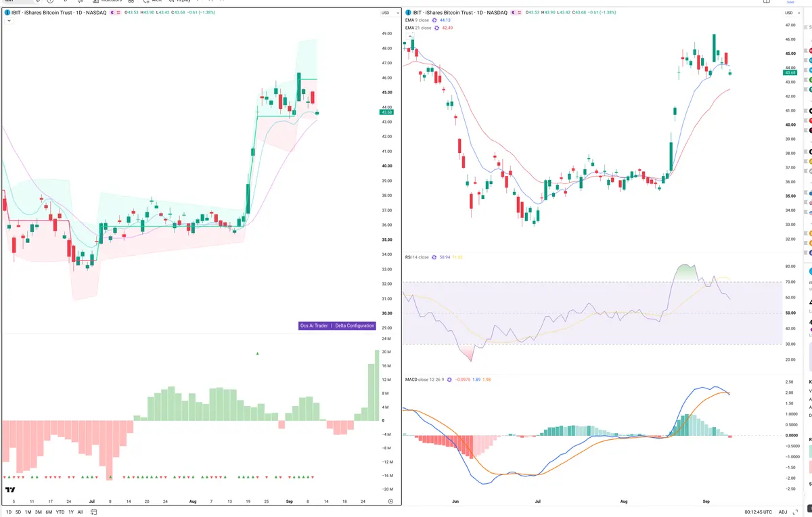Click the icon beside MACD close 12 26 9

click(449, 380)
